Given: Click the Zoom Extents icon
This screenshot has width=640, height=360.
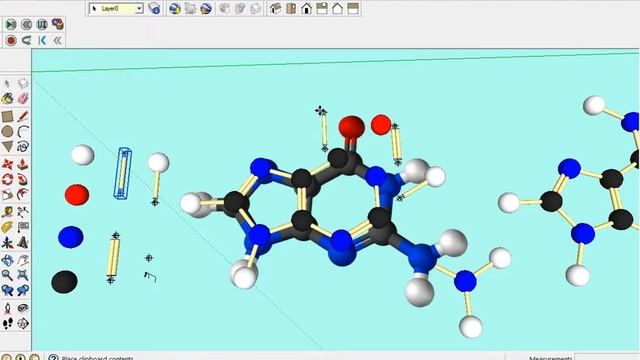Looking at the screenshot, I should coord(23,275).
